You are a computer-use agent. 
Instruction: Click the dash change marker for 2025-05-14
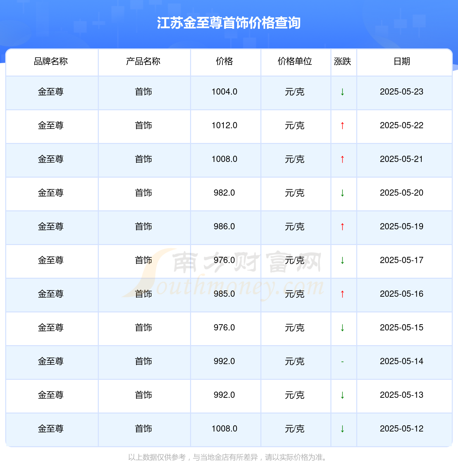[x=342, y=361]
